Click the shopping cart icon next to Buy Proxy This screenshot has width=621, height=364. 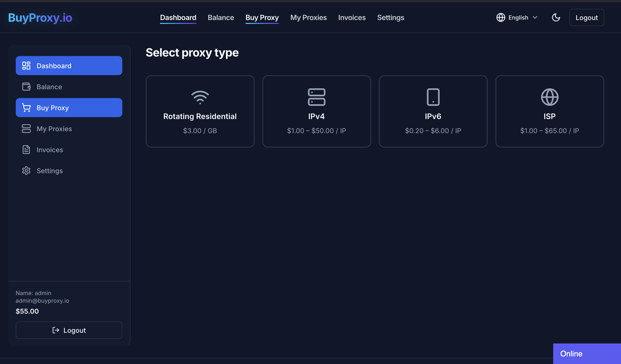26,108
